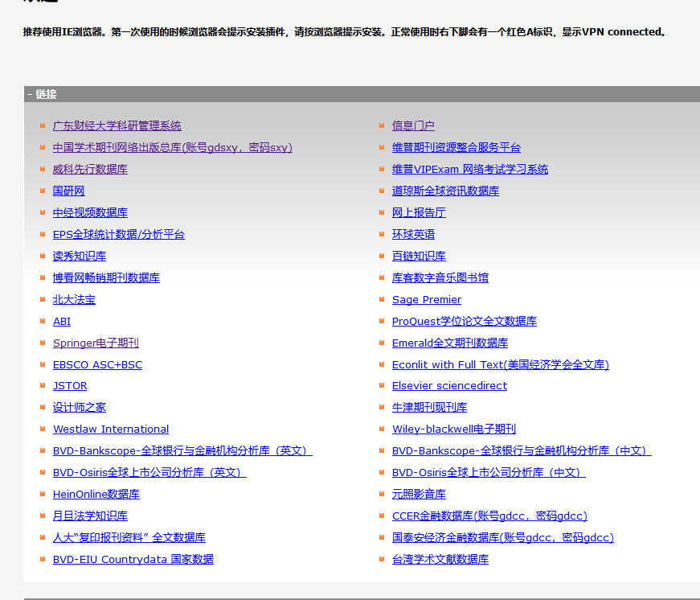Open 维普VIPExam 网络考试学习系统 link

(470, 170)
